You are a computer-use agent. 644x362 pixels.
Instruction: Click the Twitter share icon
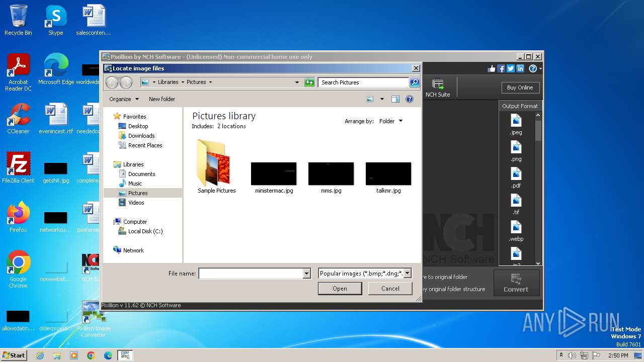point(511,68)
